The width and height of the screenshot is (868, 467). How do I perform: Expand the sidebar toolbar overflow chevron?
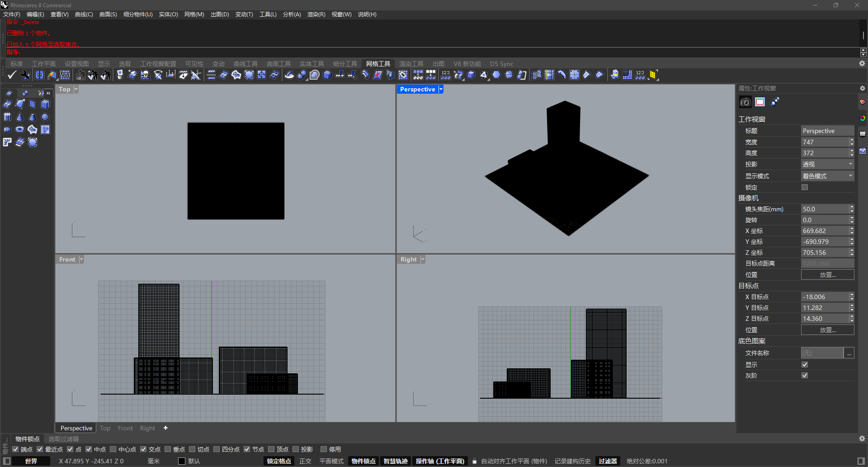pyautogui.click(x=48, y=93)
